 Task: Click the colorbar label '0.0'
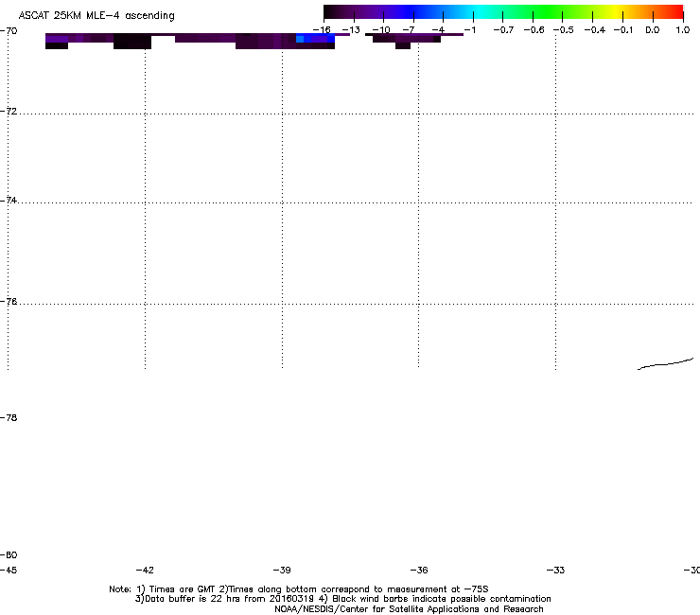(x=653, y=30)
